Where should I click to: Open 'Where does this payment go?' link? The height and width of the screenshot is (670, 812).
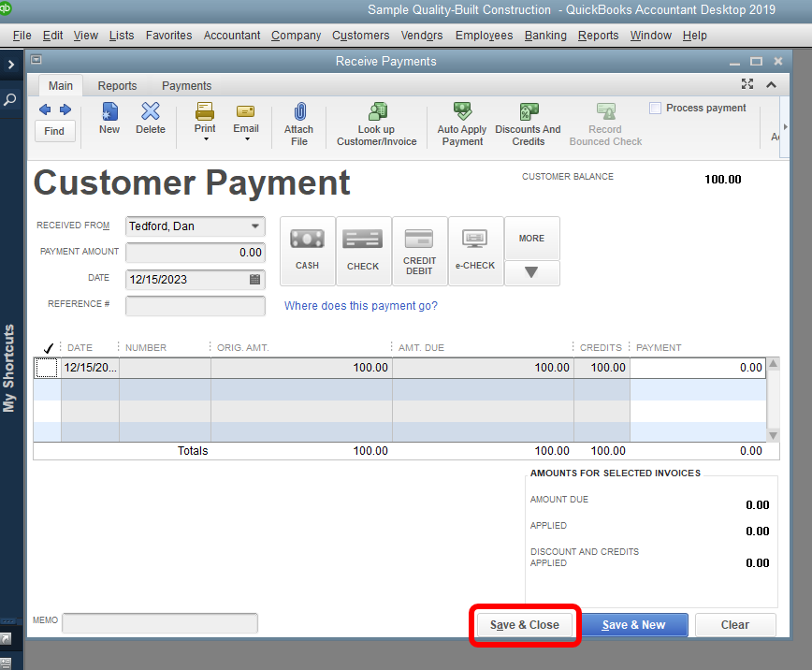[360, 306]
